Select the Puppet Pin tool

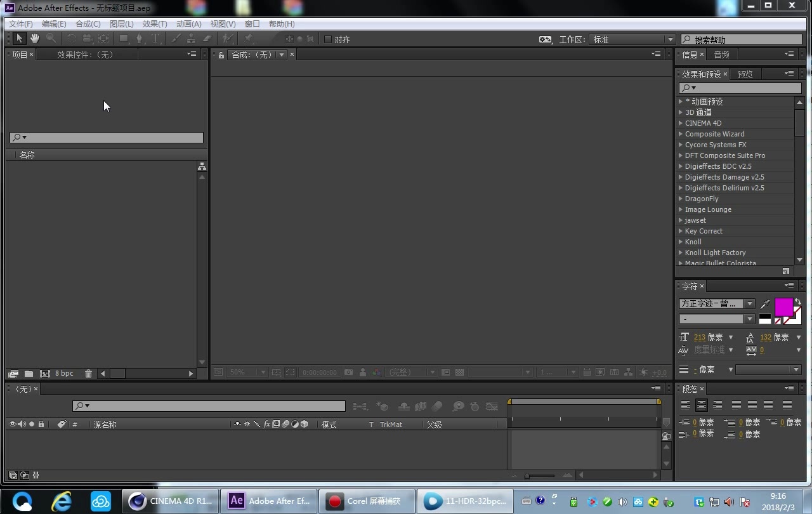(249, 39)
